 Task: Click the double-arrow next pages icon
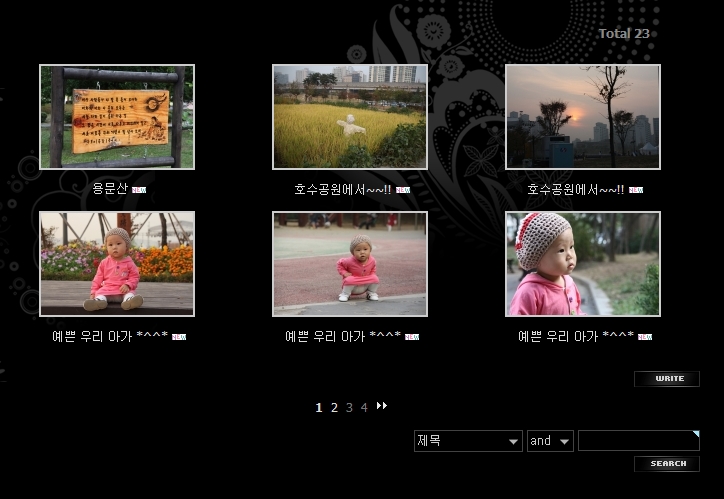(x=381, y=406)
